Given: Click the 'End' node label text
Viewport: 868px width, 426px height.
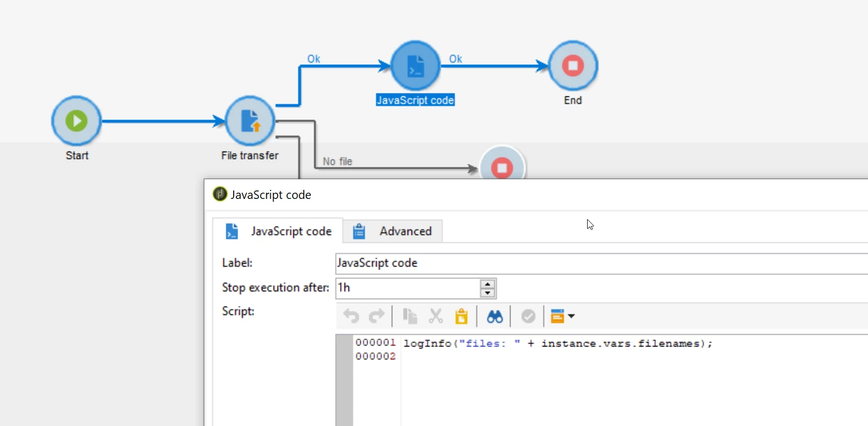Looking at the screenshot, I should coord(573,100).
